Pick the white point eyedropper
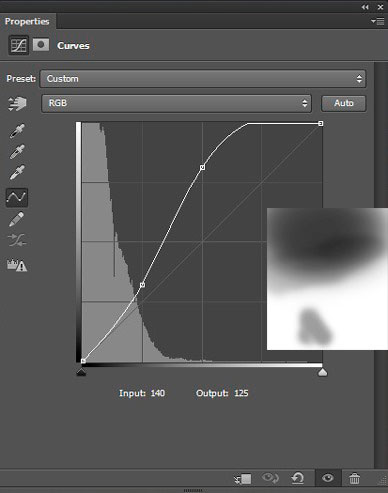 (17, 172)
